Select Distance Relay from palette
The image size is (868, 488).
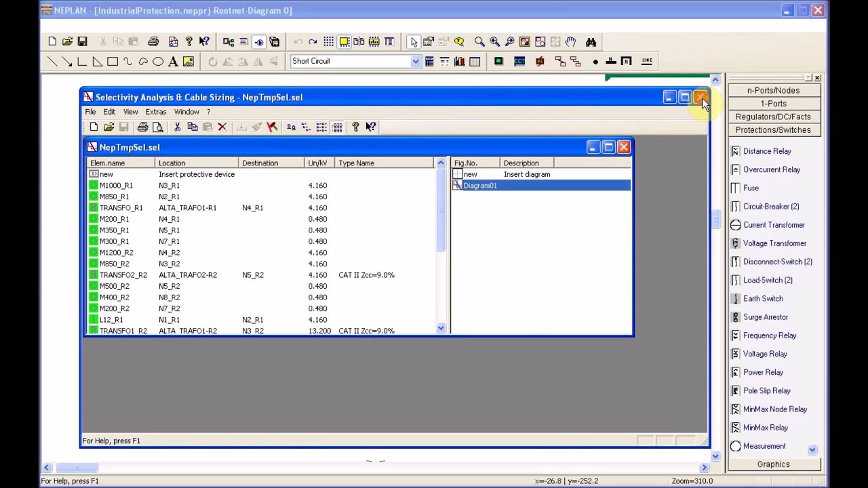(x=761, y=151)
